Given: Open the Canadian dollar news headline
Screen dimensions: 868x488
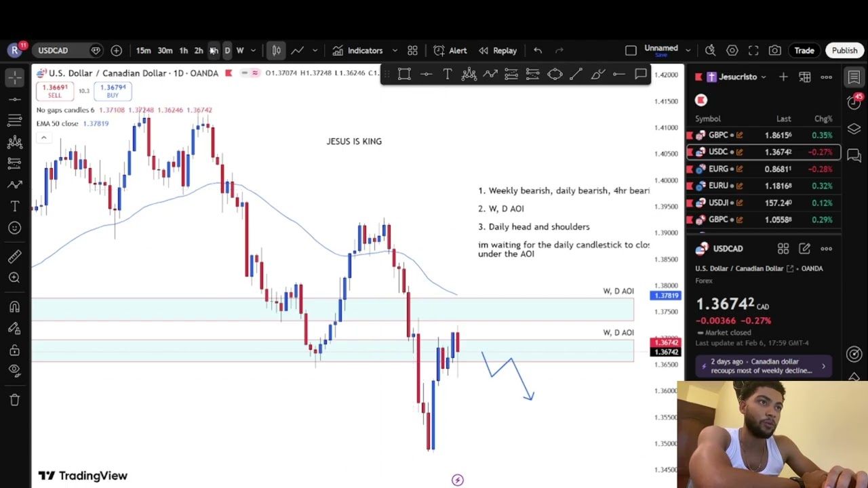Looking at the screenshot, I should pos(764,366).
